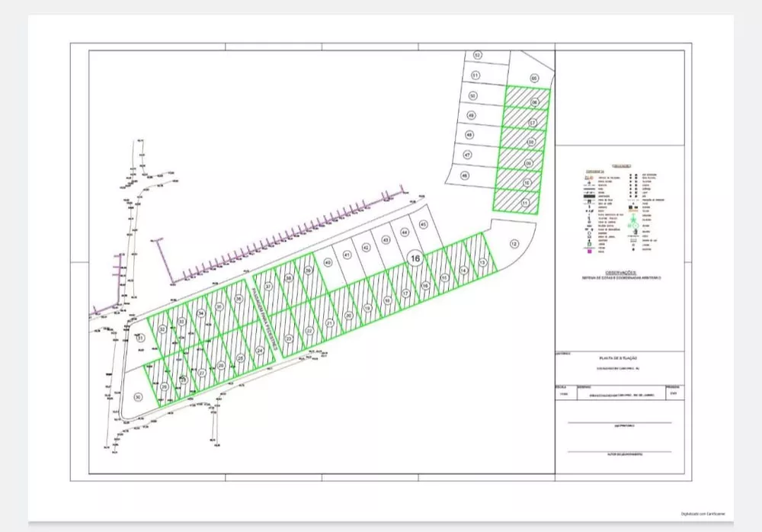Click lot number 14
This screenshot has height=532, width=762.
(x=463, y=270)
